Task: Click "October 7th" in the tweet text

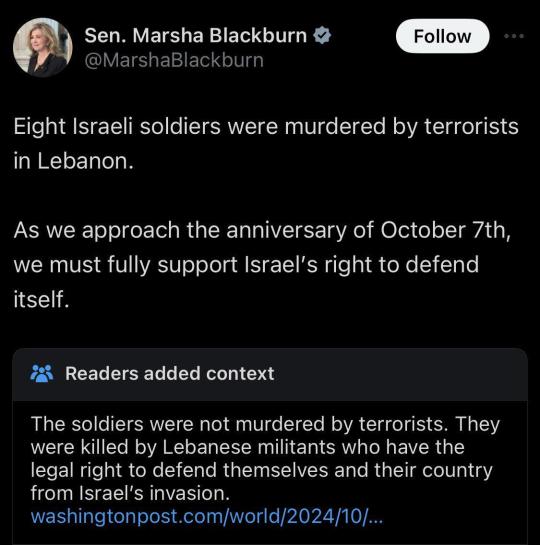Action: click(445, 230)
